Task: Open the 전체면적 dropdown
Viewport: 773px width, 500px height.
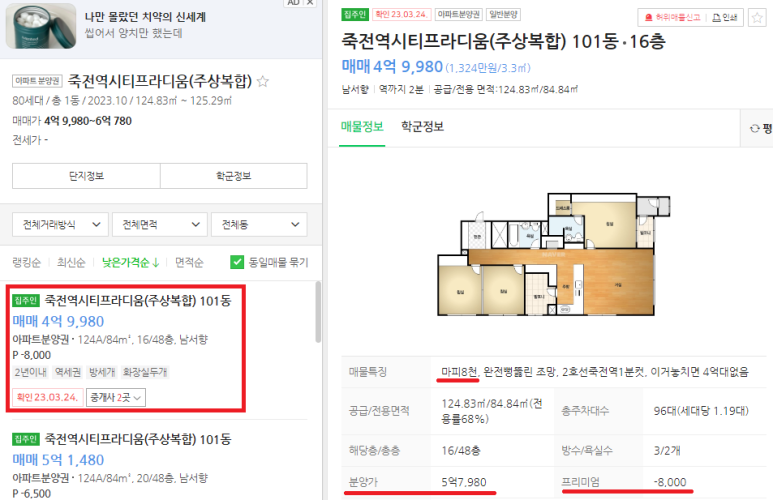Action: point(160,225)
